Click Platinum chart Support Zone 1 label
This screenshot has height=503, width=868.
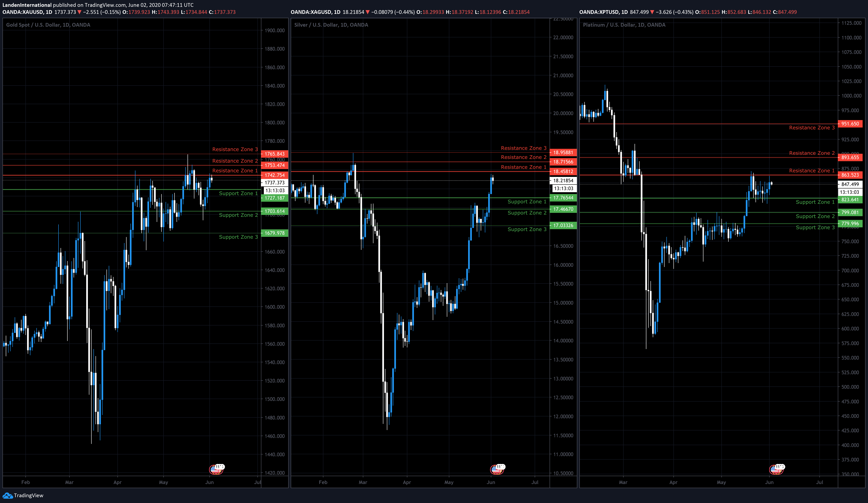(815, 202)
